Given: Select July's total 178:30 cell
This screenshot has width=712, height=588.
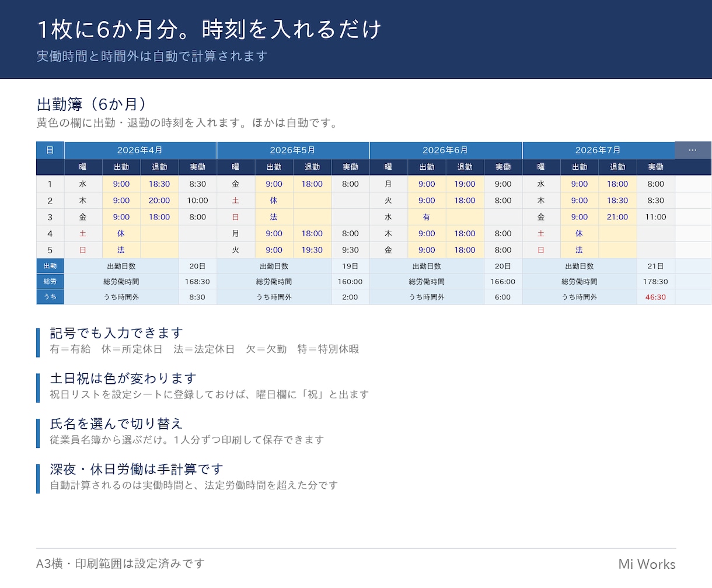Looking at the screenshot, I should pyautogui.click(x=656, y=281).
